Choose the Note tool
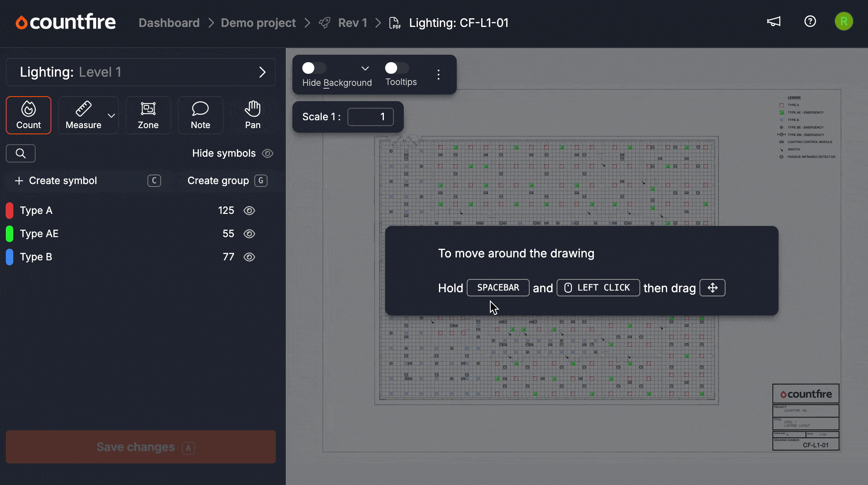868x485 pixels. pyautogui.click(x=200, y=115)
